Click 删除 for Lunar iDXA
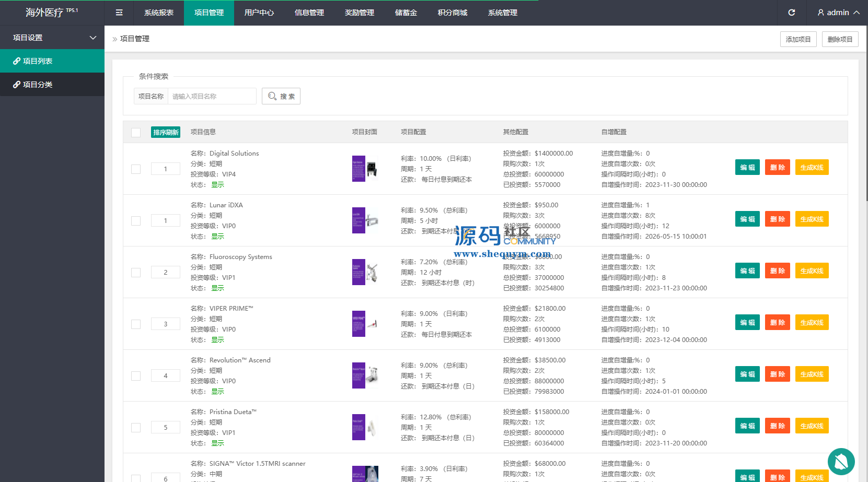The width and height of the screenshot is (868, 482). pyautogui.click(x=778, y=219)
